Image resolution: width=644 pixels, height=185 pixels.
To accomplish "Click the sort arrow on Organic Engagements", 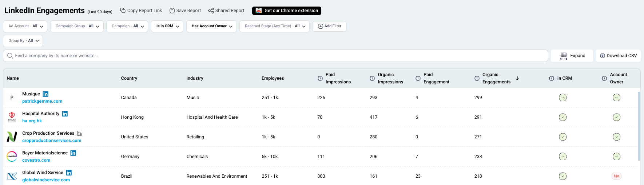I will point(517,78).
